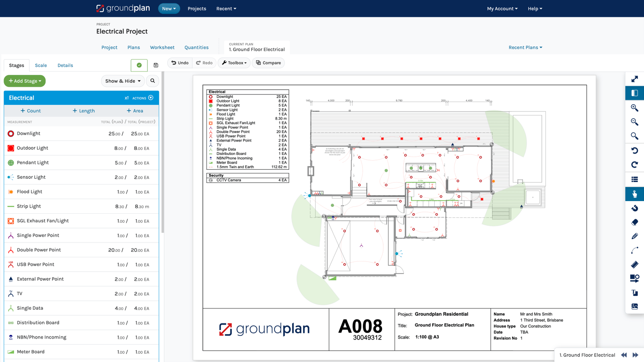Select the pan/hand tool in the sidebar
Screen dimensions: 644x362
(635, 193)
